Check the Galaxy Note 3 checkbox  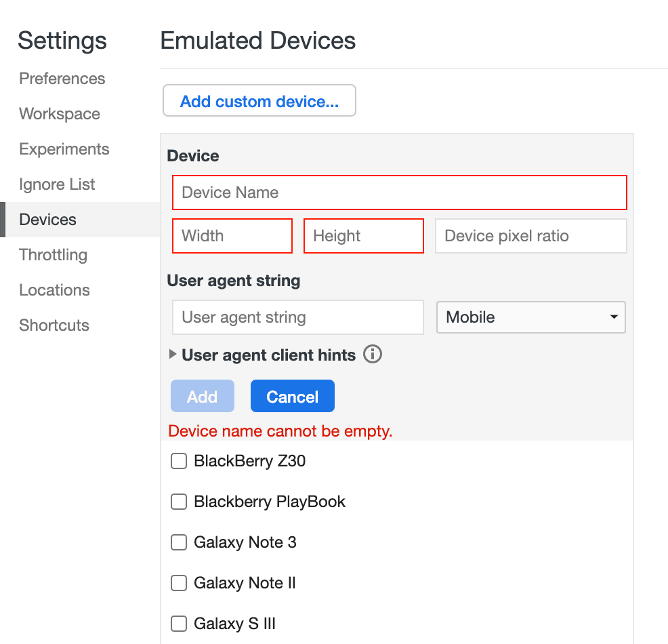click(x=178, y=542)
